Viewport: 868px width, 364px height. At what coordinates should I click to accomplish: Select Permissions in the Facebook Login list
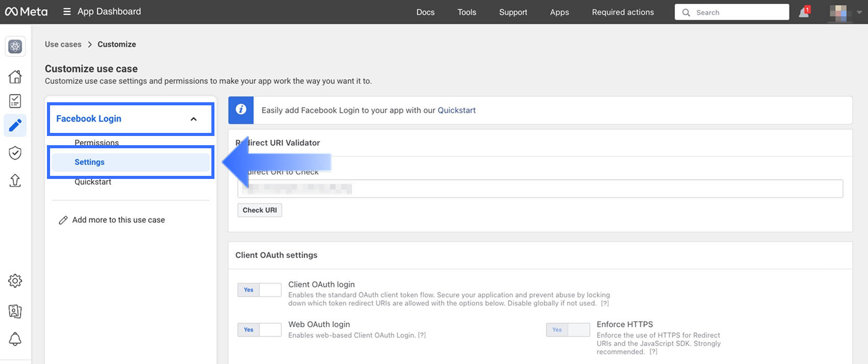tap(97, 143)
